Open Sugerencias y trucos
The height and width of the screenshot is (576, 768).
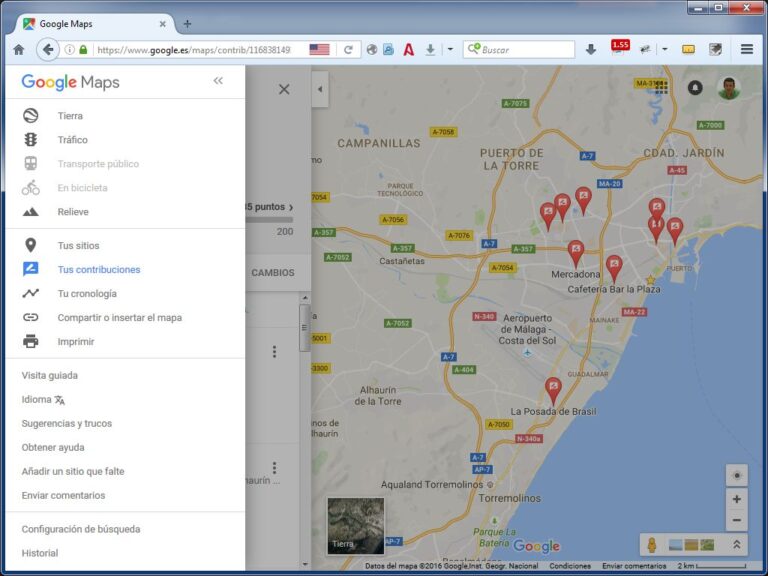pyautogui.click(x=67, y=423)
